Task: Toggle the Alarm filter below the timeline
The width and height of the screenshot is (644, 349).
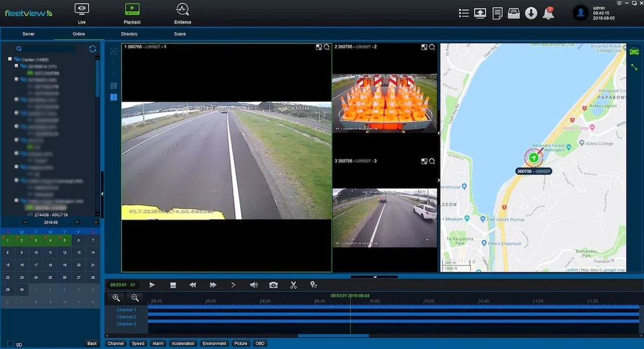Action: (158, 343)
